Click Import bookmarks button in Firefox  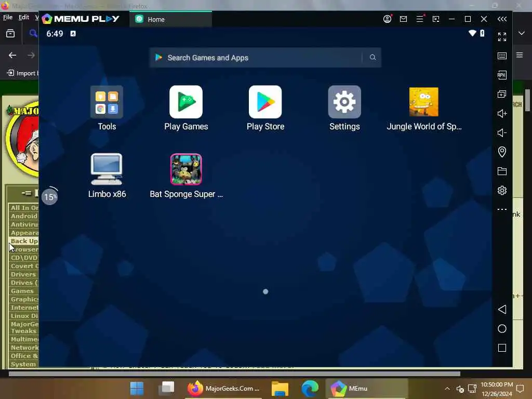point(22,73)
